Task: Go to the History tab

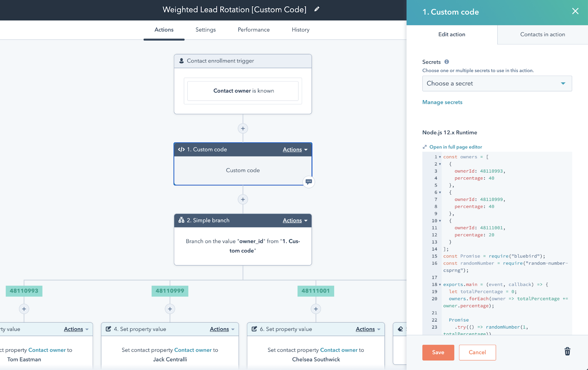Action: 300,30
